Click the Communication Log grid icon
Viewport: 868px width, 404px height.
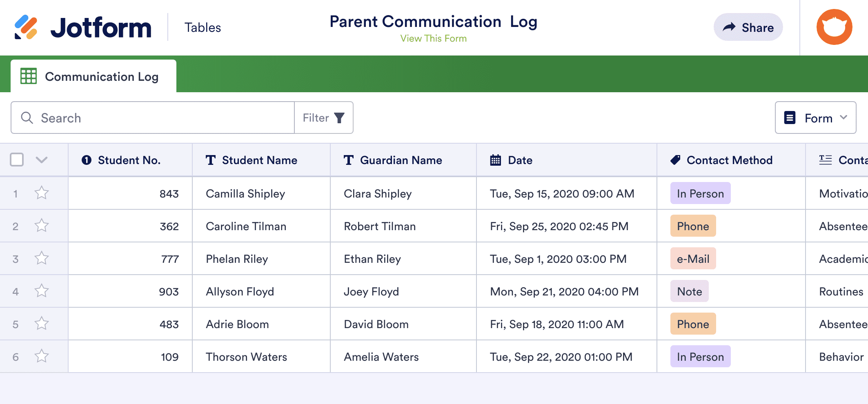tap(29, 76)
